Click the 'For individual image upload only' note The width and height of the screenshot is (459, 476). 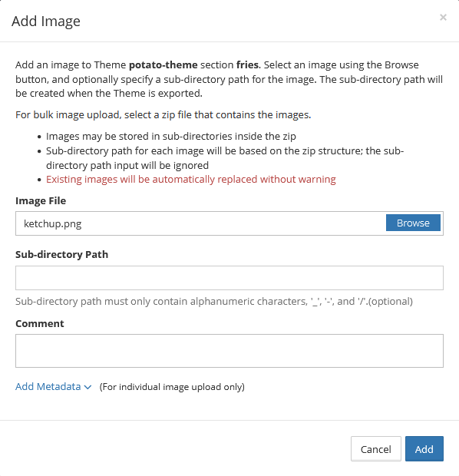pos(172,387)
